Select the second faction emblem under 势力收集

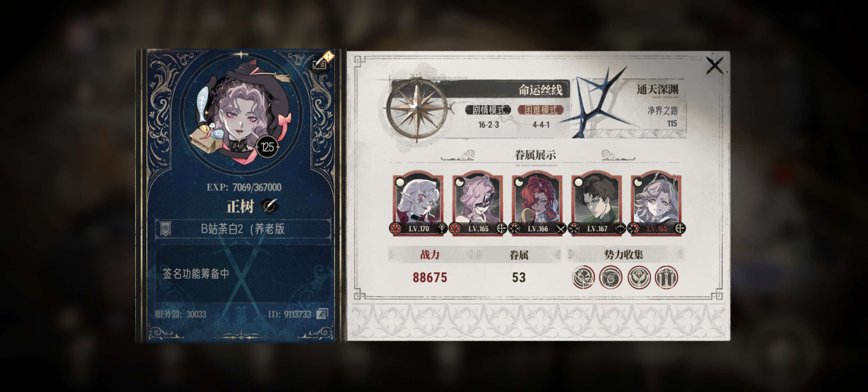click(611, 277)
